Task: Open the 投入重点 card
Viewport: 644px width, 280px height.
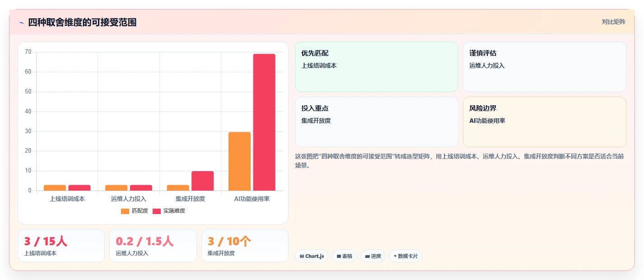Action: [x=377, y=122]
